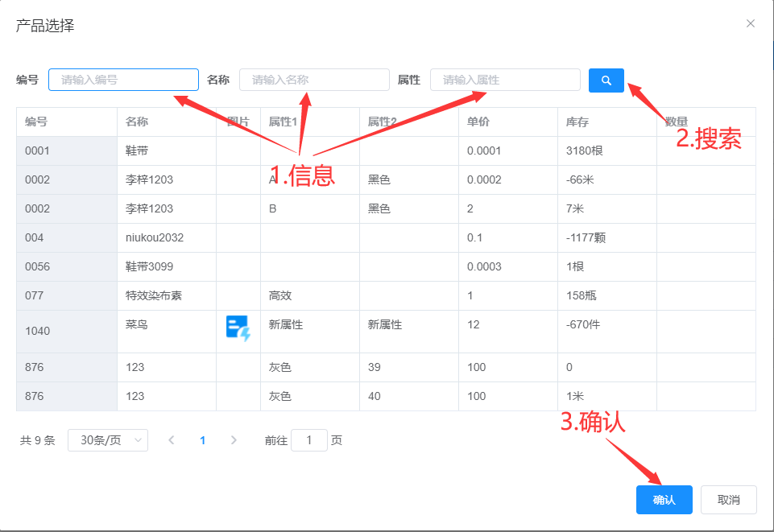Open the 30条/页 page size dropdown
The image size is (774, 532).
[x=108, y=440]
